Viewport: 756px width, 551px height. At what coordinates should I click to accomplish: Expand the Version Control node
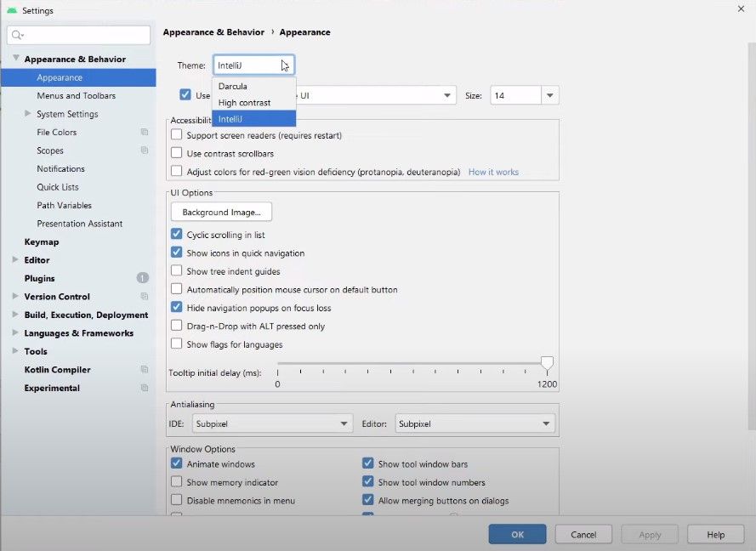click(15, 297)
